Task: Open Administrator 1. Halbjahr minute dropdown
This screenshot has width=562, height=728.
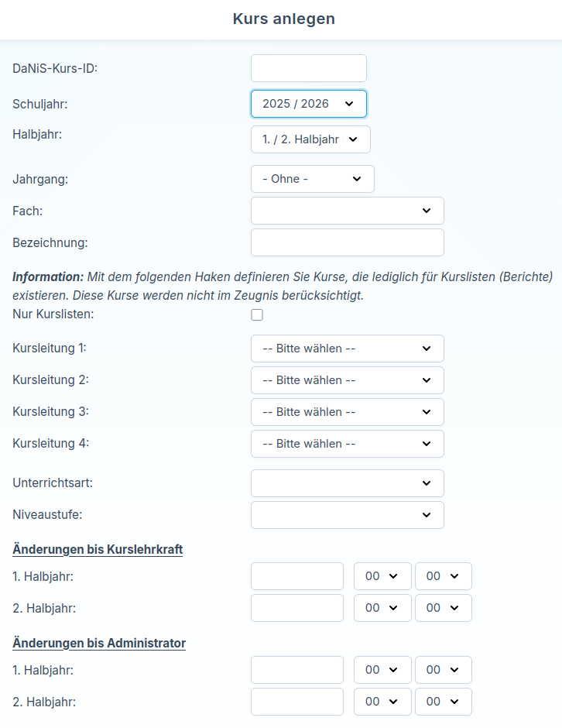Action: pyautogui.click(x=443, y=670)
